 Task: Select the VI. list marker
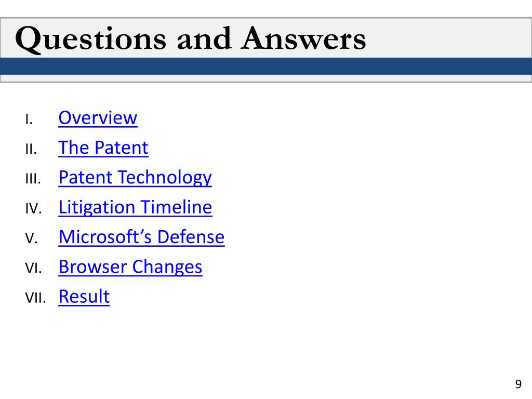(33, 269)
